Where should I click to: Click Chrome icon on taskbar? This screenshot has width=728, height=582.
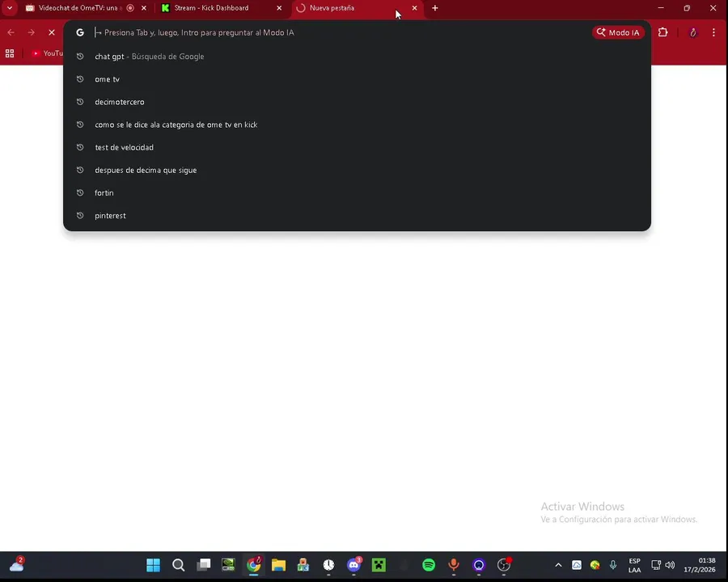[x=253, y=565]
